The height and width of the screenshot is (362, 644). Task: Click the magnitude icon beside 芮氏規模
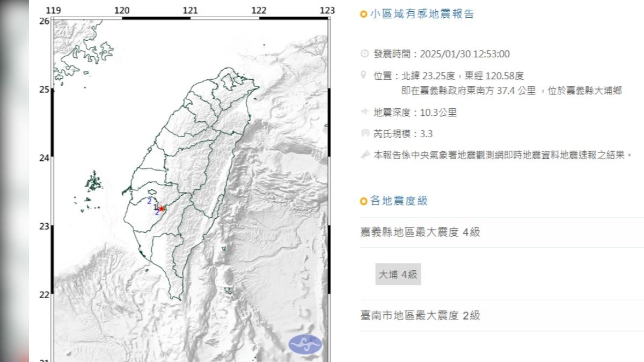point(365,133)
